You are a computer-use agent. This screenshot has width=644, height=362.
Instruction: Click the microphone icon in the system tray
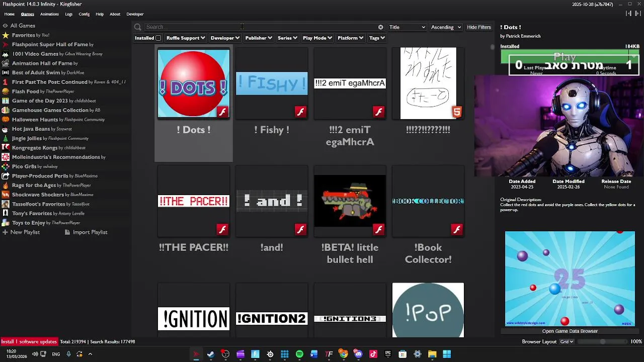click(69, 354)
